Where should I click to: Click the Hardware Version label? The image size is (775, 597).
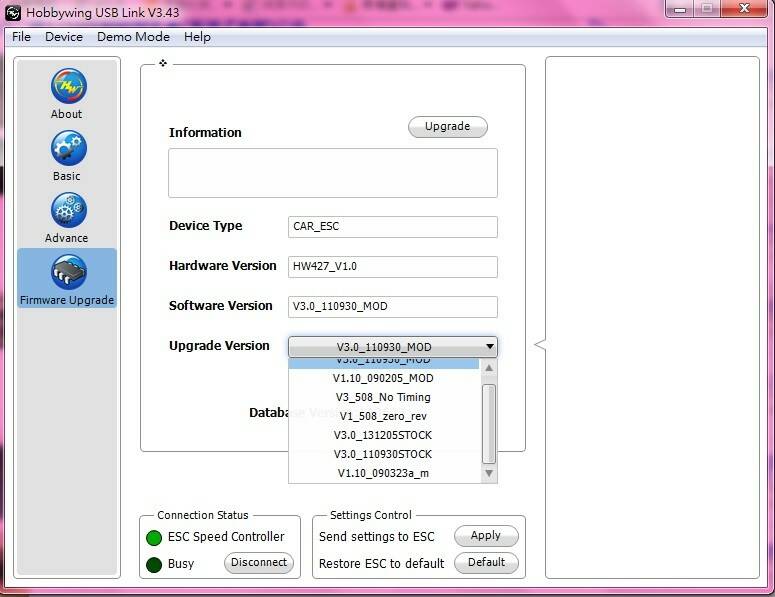pyautogui.click(x=223, y=266)
